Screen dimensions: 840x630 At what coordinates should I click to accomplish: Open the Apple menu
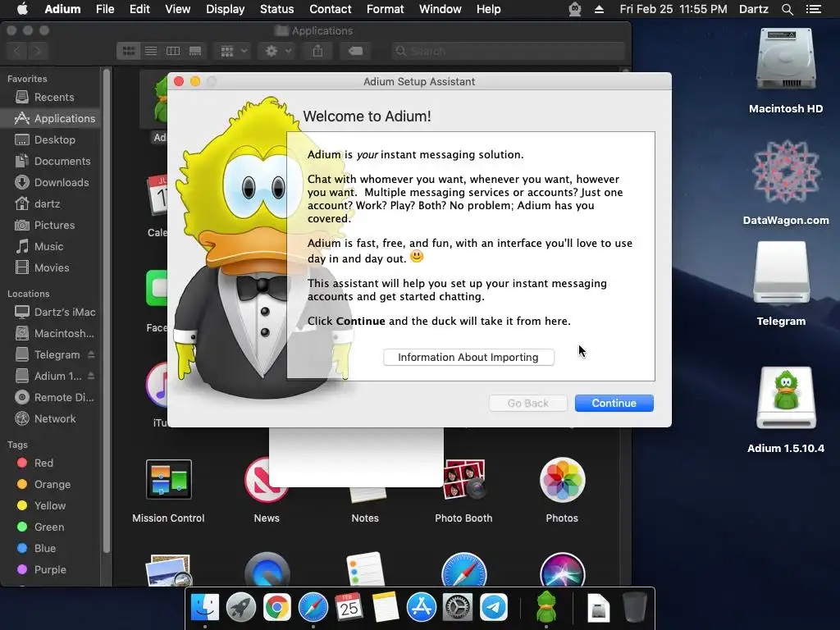pyautogui.click(x=22, y=9)
